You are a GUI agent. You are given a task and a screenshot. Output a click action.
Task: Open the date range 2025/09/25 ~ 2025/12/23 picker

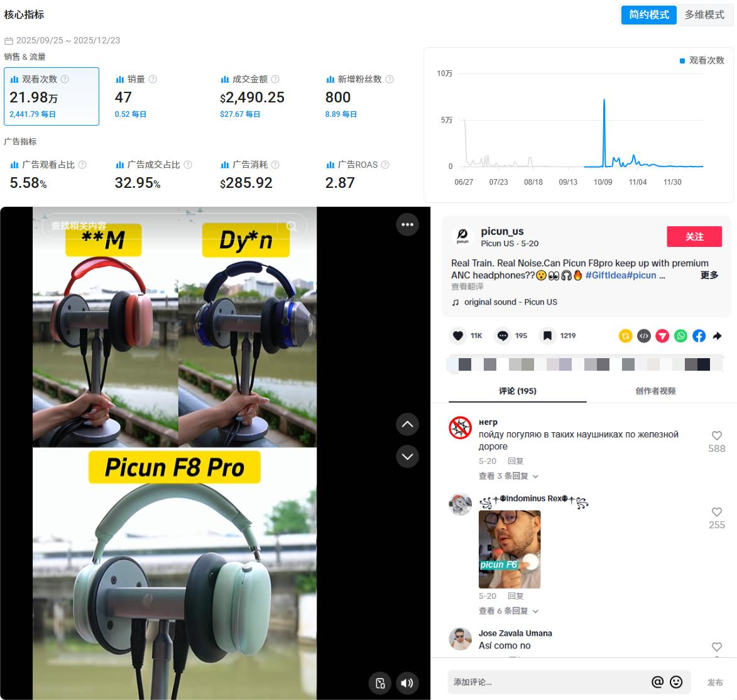click(62, 40)
